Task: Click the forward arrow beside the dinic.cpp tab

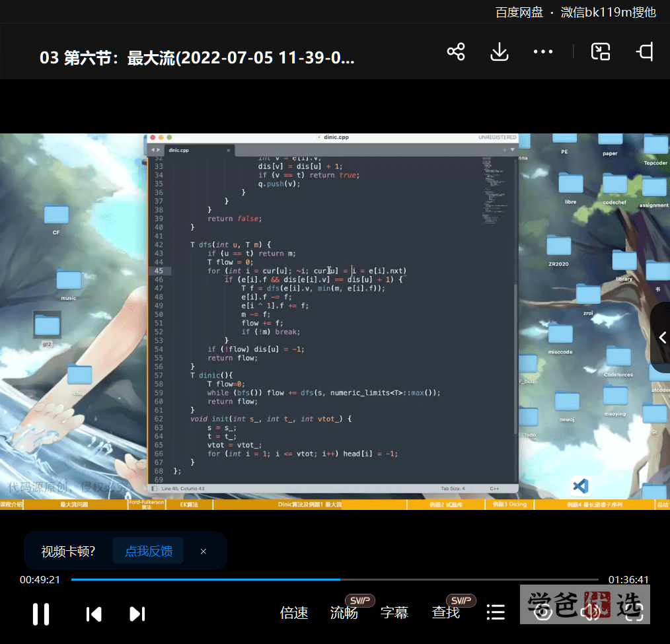Action: [x=159, y=150]
